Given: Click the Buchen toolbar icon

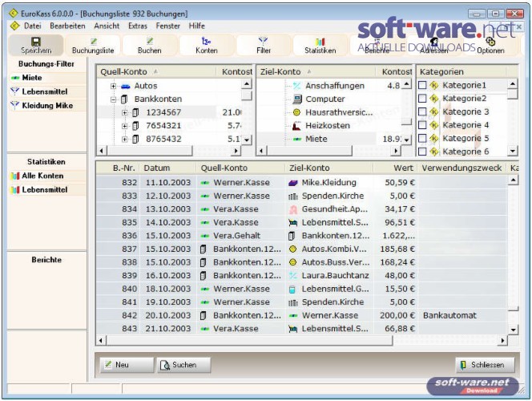Looking at the screenshot, I should pyautogui.click(x=150, y=41).
